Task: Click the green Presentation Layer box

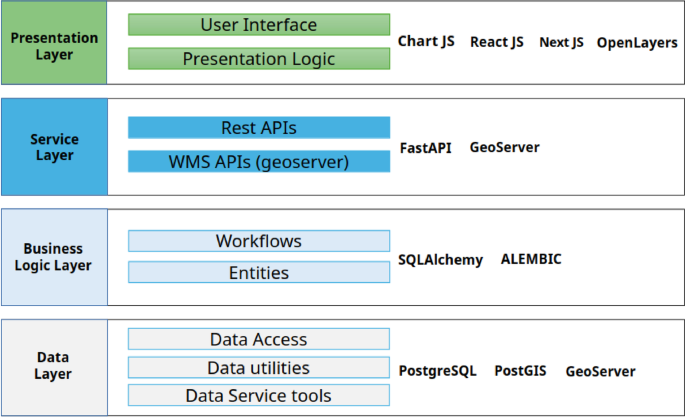Action: tap(54, 46)
